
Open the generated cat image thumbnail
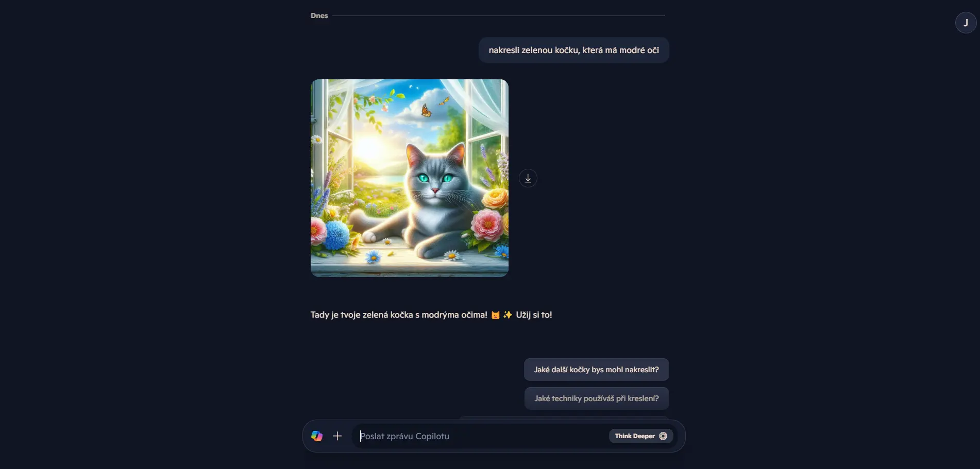point(410,178)
